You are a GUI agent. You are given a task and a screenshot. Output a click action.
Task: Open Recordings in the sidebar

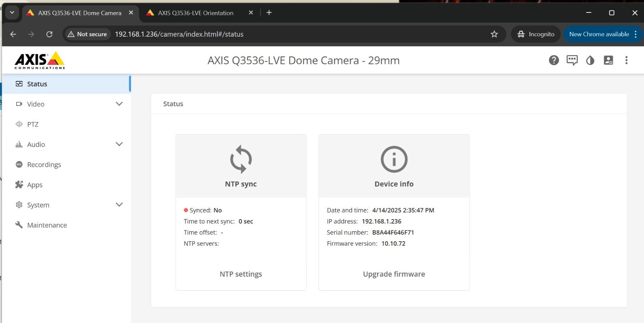(x=66, y=164)
